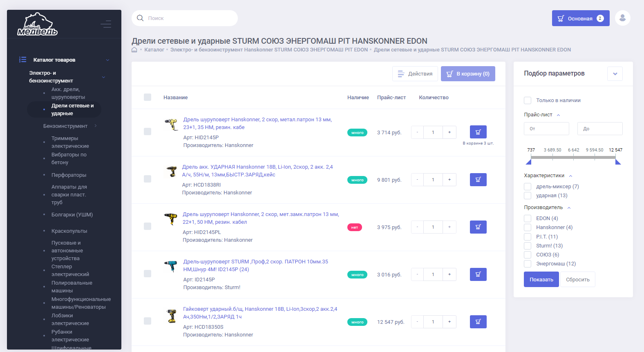
Task: Filter by Sturm! manufacturer
Action: click(x=528, y=246)
